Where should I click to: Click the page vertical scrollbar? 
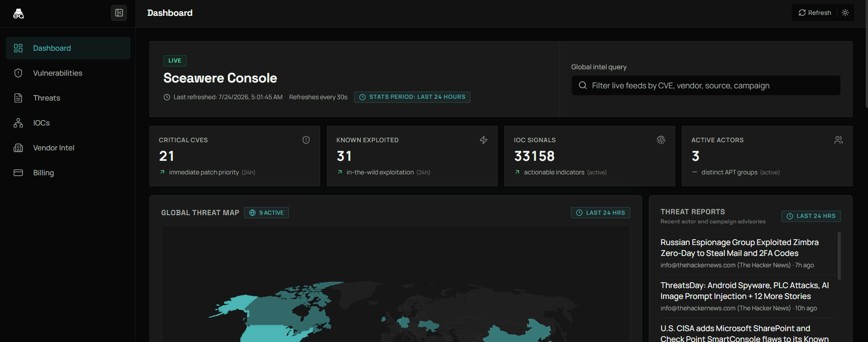point(866,54)
